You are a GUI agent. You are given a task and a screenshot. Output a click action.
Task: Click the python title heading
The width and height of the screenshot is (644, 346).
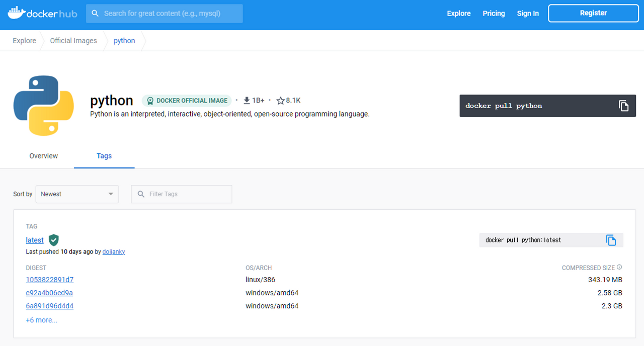click(x=112, y=101)
